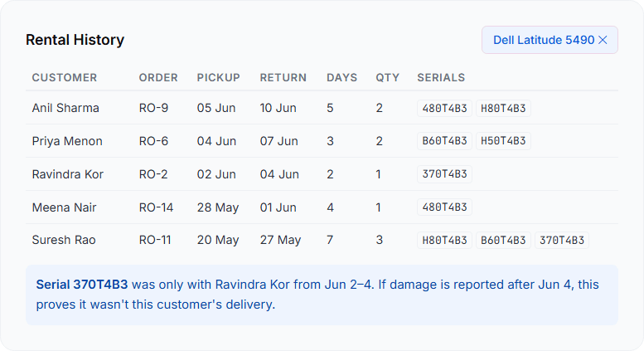Remove the Dell Latitude 5490 filter
This screenshot has height=351, width=644.
point(603,40)
